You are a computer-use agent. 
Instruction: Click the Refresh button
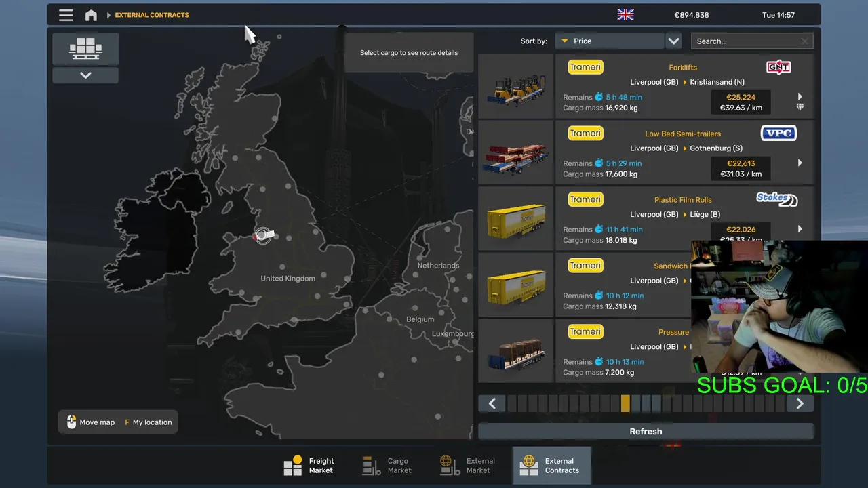646,431
